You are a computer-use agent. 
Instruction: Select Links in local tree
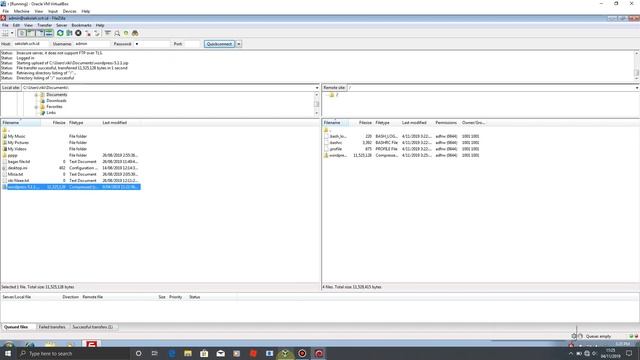click(x=51, y=113)
